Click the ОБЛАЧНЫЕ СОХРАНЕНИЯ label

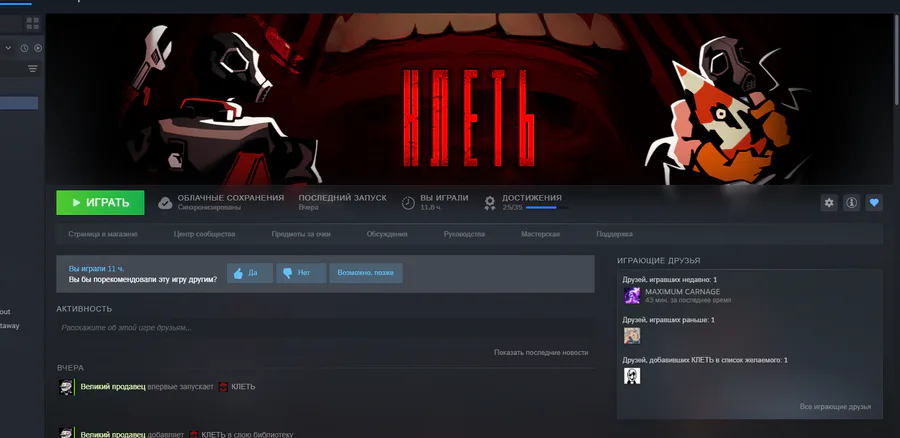231,197
